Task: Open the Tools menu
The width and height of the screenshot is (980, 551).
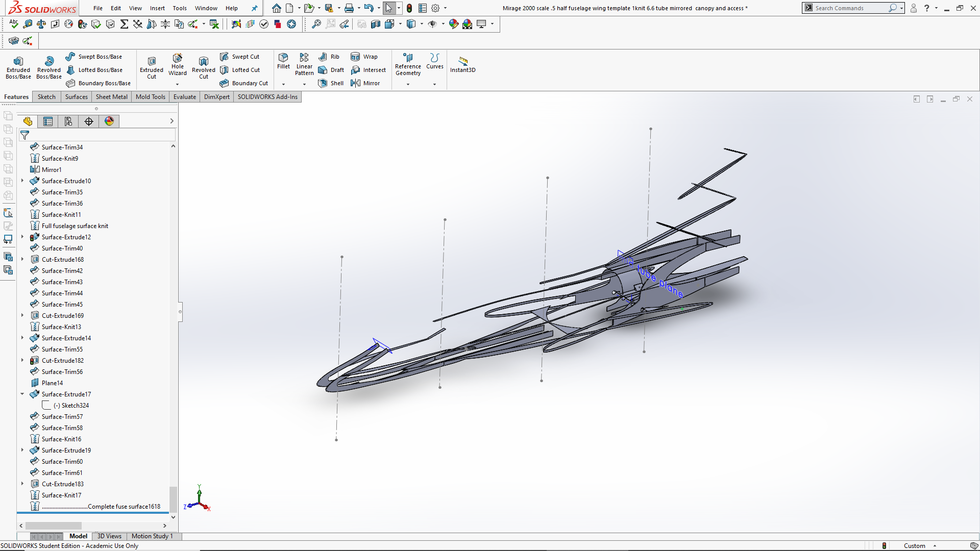Action: pos(180,8)
